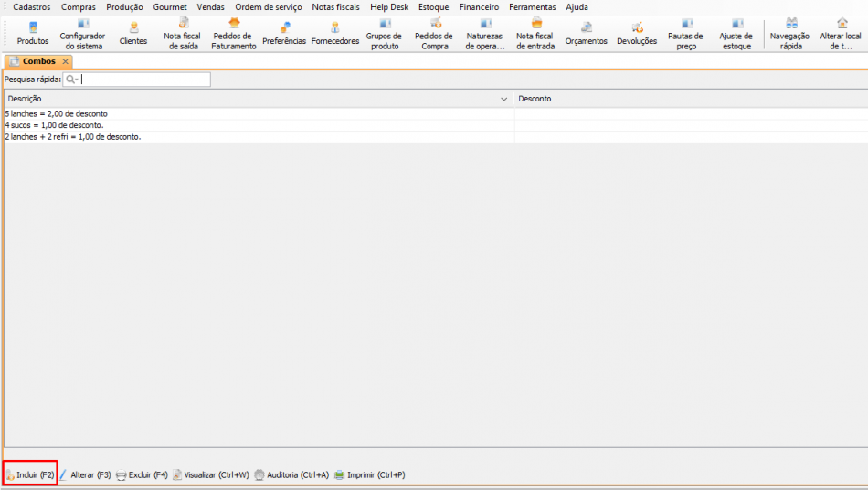The height and width of the screenshot is (490, 868).
Task: Open the Financeiro menu
Action: click(479, 6)
